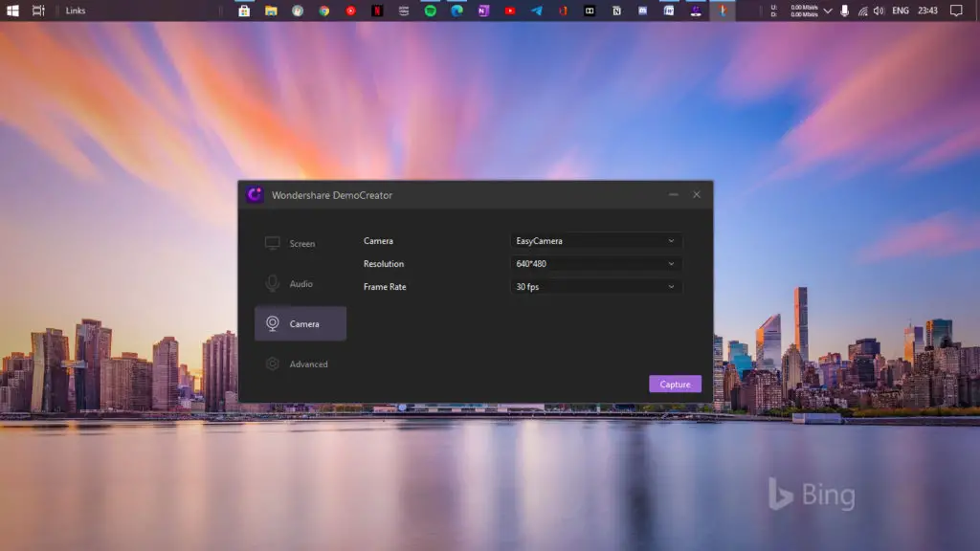Viewport: 980px width, 551px height.
Task: Open Microsoft Office from the taskbar
Action: [x=563, y=11]
